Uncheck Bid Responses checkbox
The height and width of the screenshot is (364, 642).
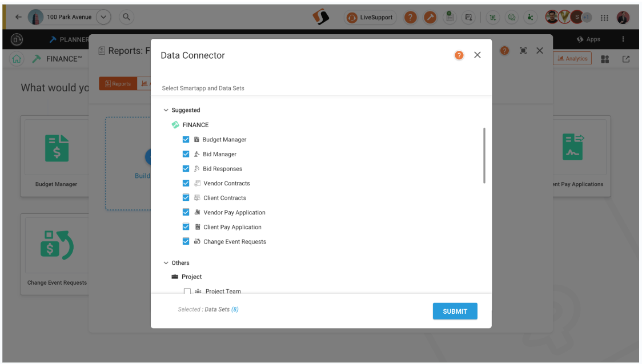coord(186,168)
